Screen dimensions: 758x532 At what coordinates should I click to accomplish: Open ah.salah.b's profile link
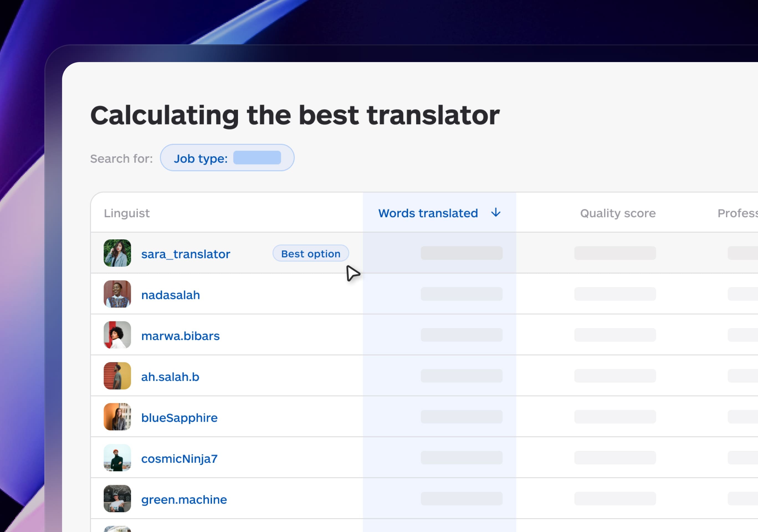click(x=170, y=377)
